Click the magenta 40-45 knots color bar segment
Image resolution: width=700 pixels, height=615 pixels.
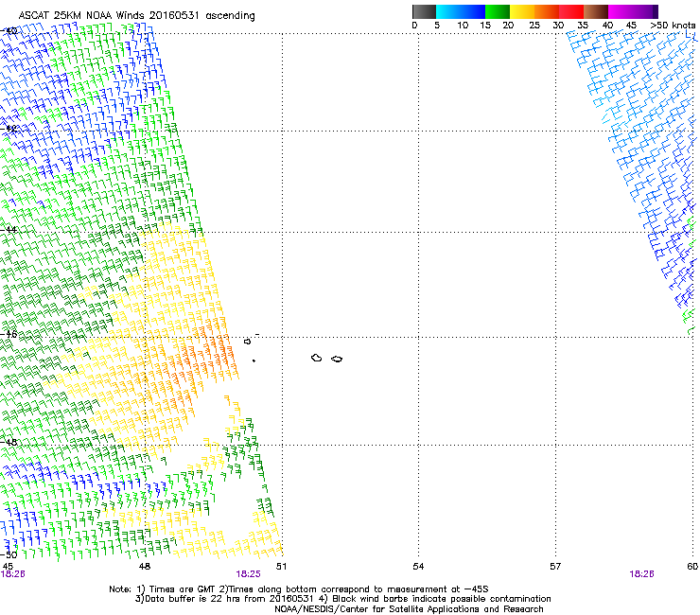[621, 11]
